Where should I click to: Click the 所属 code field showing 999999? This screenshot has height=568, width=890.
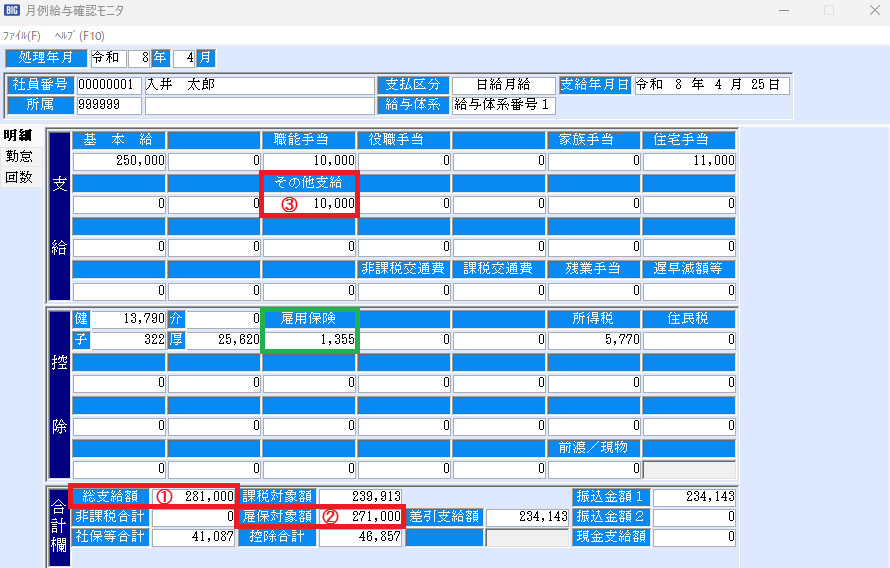[108, 105]
